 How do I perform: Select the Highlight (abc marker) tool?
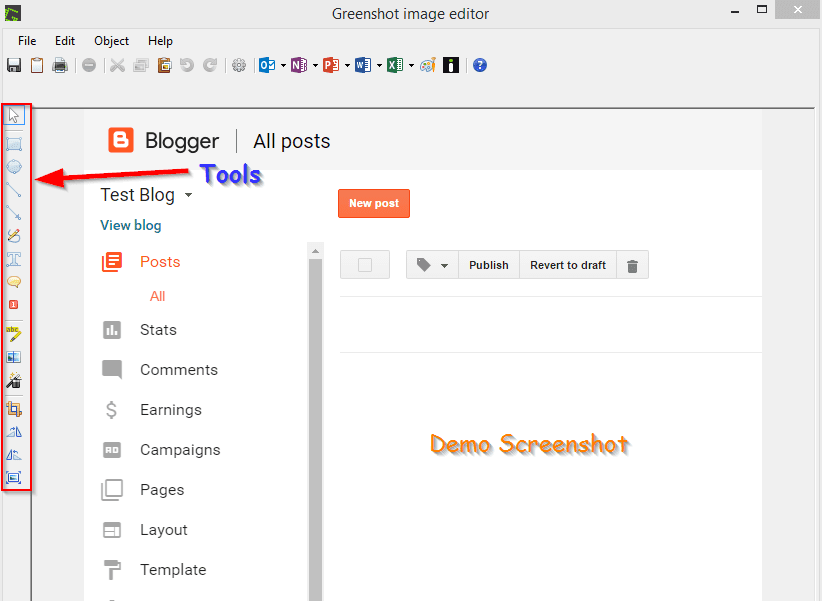[14, 334]
